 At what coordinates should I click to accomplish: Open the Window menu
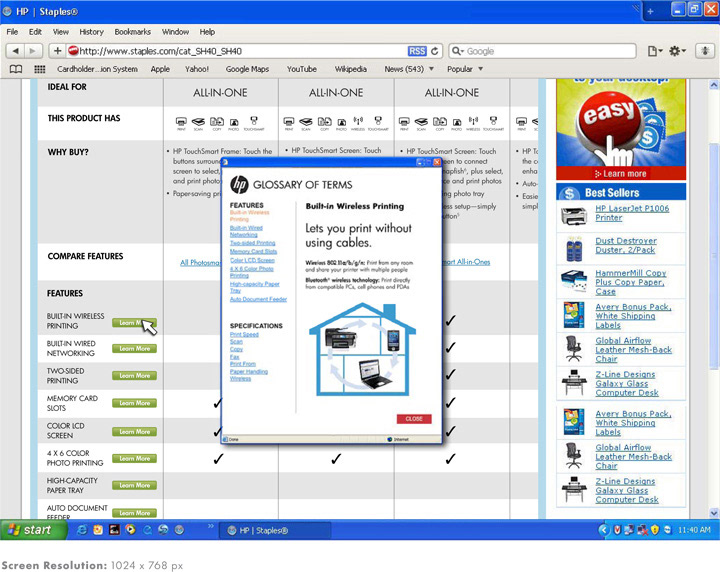coord(175,32)
